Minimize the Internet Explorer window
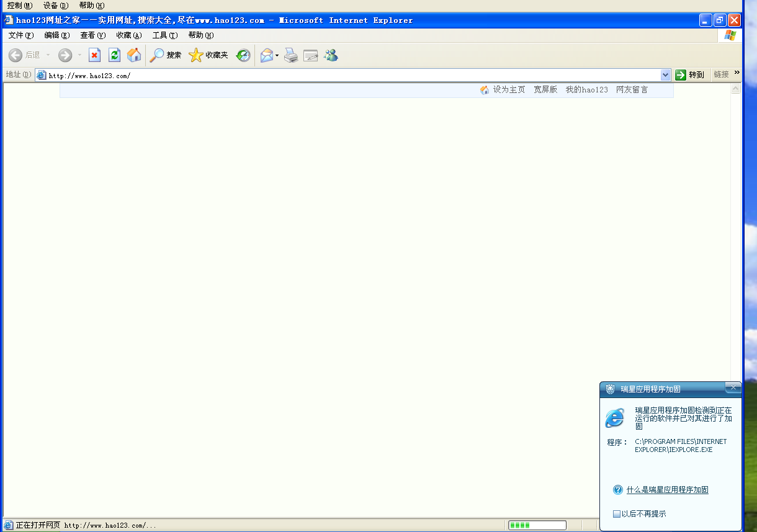 [x=705, y=20]
